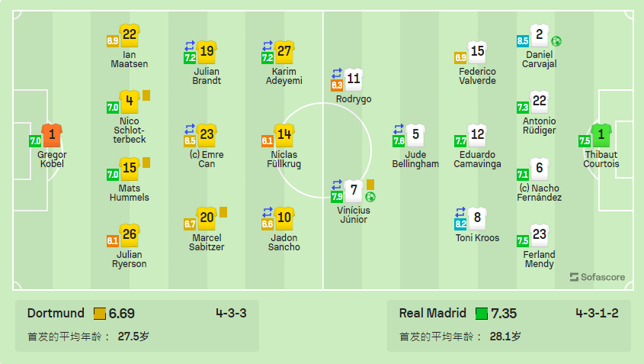Open Karim Adeyemi's player name

click(284, 76)
